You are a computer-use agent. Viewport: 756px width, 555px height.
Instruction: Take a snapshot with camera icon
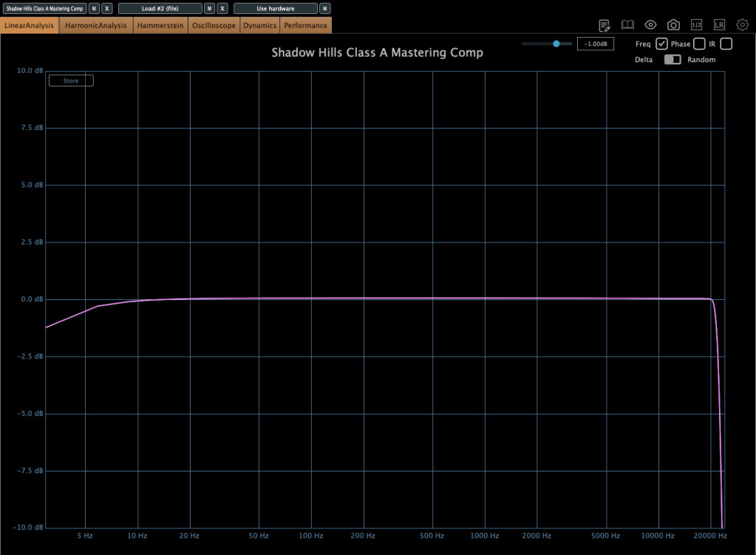673,25
